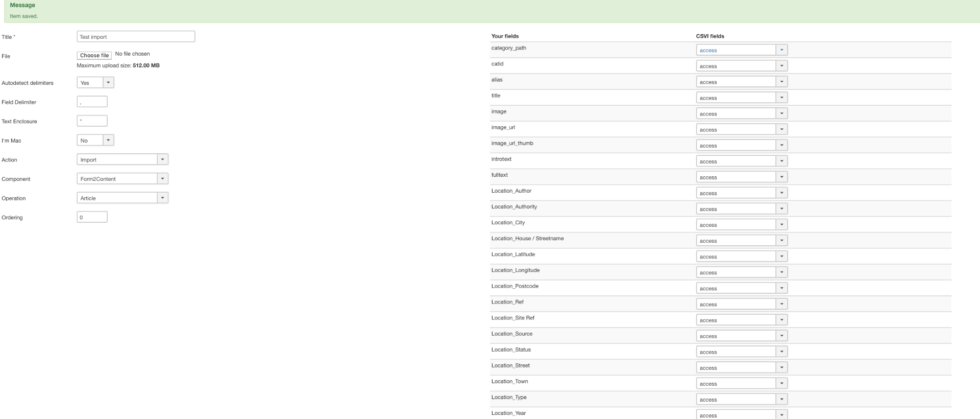
Task: Open the Component dropdown showing Form2Content
Action: (x=122, y=179)
